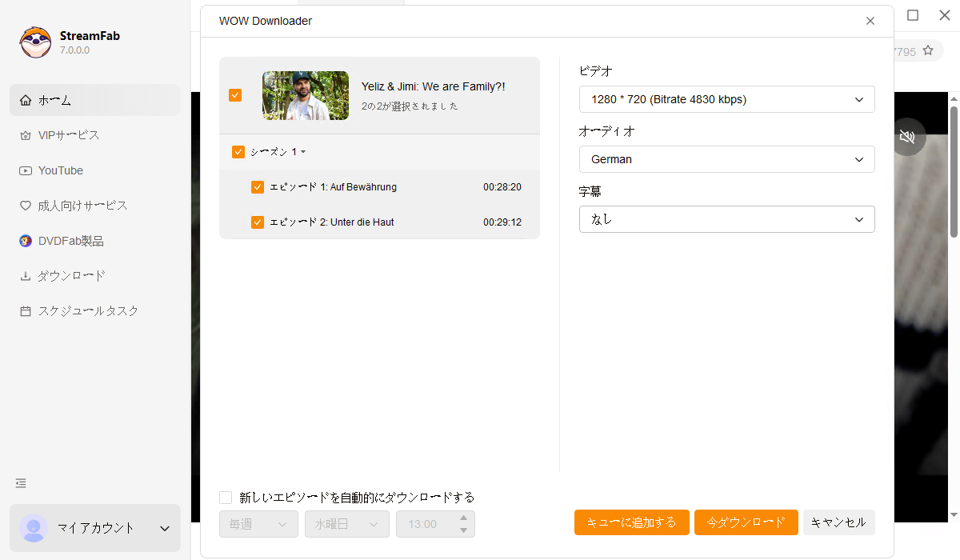Click the キューに追加する button
Image resolution: width=960 pixels, height=560 pixels.
(631, 522)
